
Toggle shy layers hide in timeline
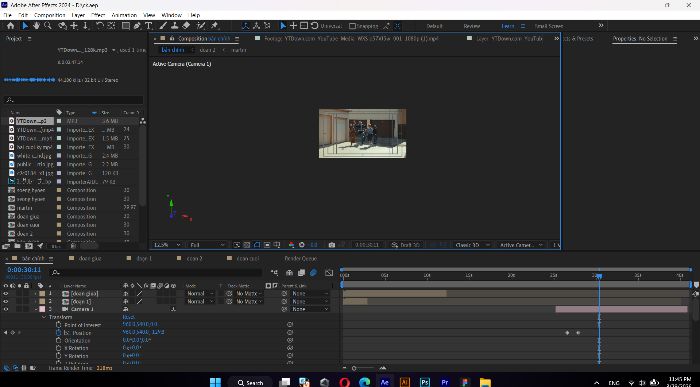click(x=289, y=272)
